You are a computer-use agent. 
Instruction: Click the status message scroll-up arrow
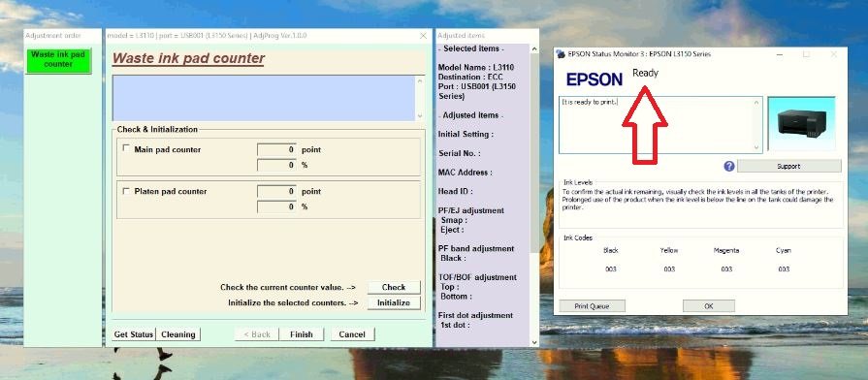coord(756,103)
